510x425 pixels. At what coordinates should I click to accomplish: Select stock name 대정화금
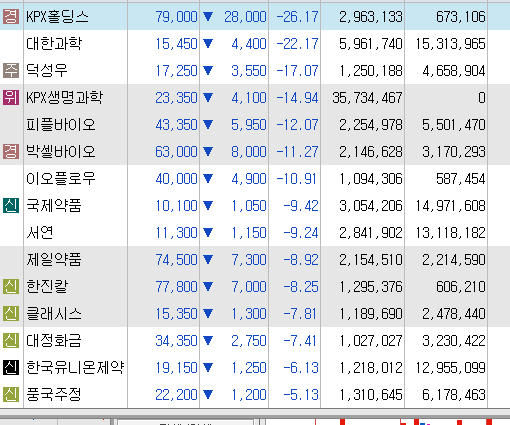(x=54, y=341)
